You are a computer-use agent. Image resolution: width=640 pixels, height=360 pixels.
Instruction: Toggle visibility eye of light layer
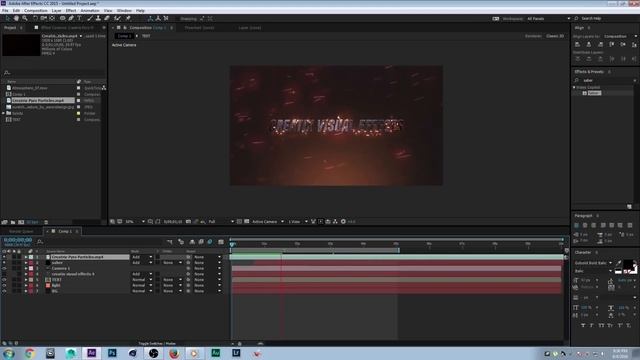[4, 285]
